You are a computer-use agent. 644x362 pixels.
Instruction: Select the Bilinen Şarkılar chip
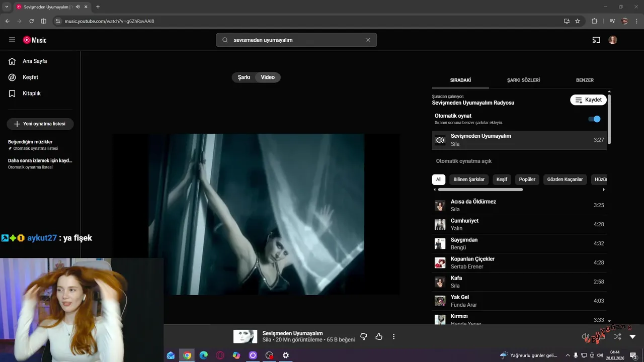pos(469,179)
